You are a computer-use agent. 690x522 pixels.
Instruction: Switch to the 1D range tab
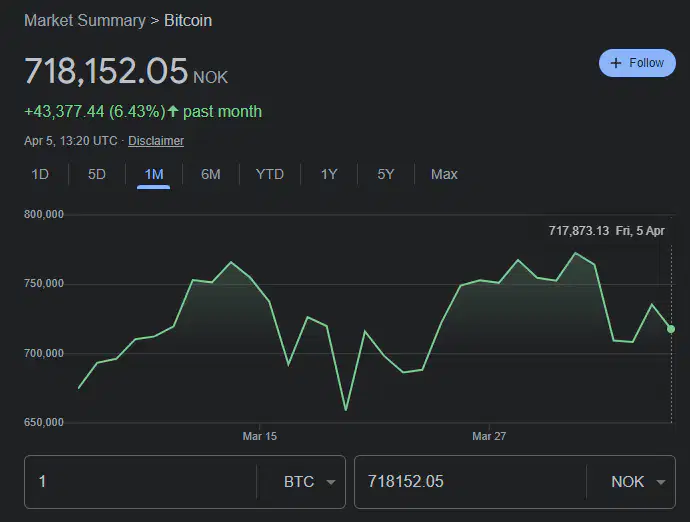[x=40, y=174]
